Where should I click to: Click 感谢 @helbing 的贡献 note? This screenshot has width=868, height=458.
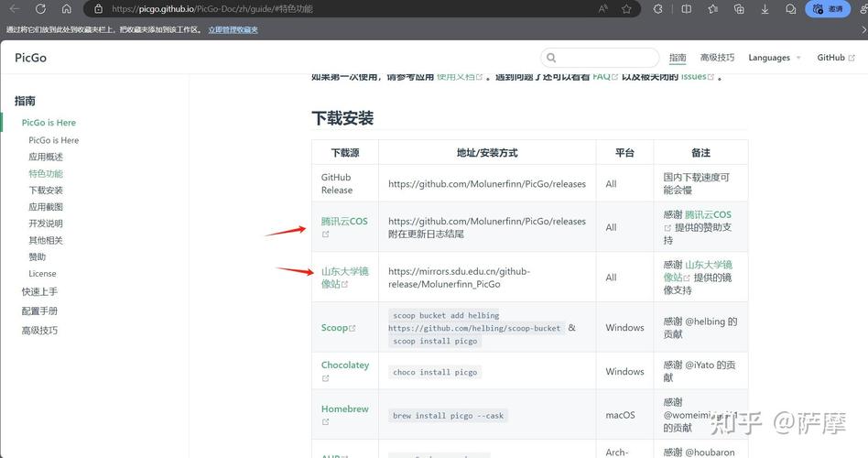pyautogui.click(x=700, y=327)
